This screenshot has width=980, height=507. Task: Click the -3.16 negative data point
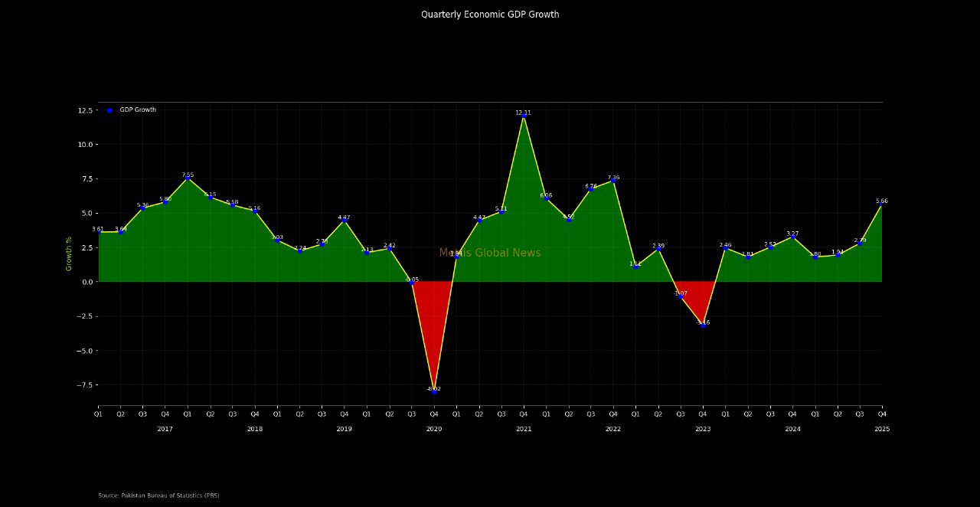pos(703,325)
